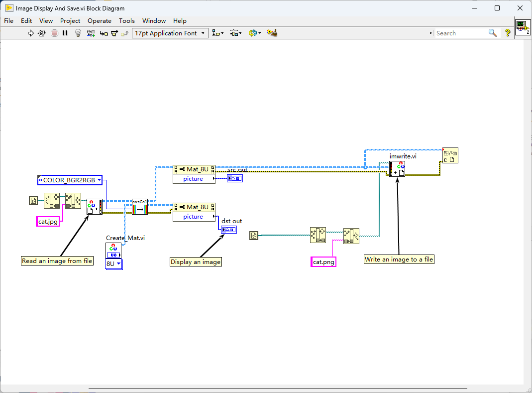Open the Align Objects dropdown
The width and height of the screenshot is (532, 393).
pos(218,33)
